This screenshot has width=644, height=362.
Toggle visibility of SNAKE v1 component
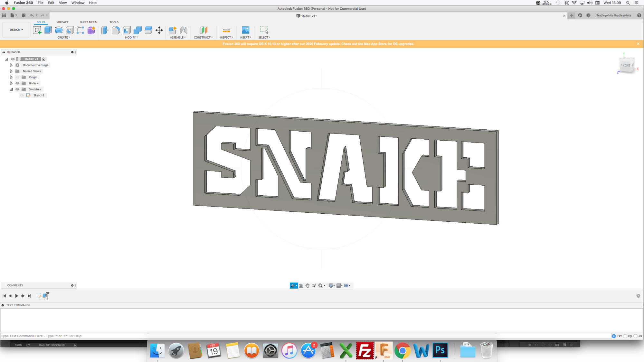(x=13, y=59)
